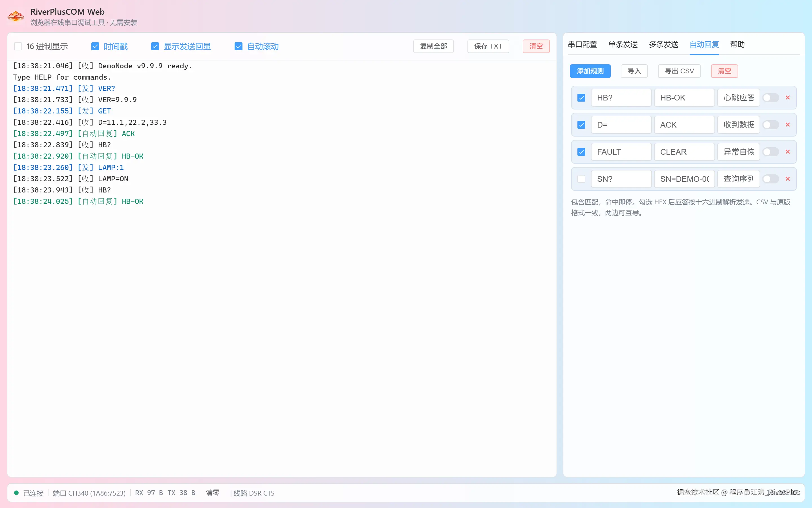The width and height of the screenshot is (812, 508).
Task: Edit the 心跳应答 remark field
Action: (738, 98)
